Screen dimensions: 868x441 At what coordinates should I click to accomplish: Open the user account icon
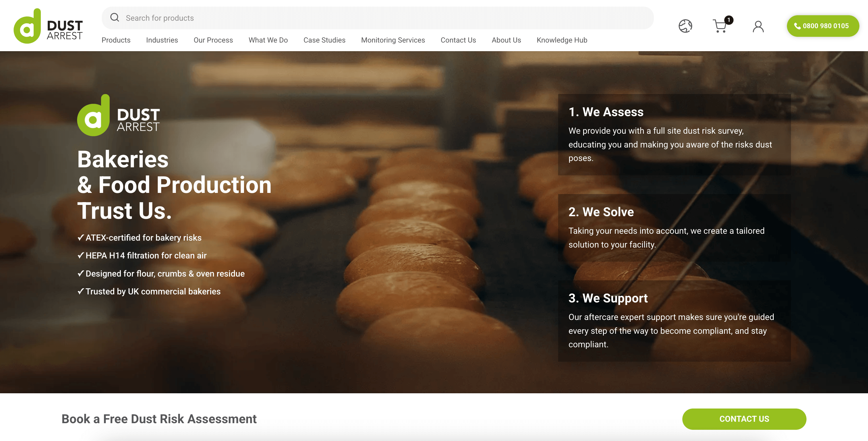[x=758, y=26]
